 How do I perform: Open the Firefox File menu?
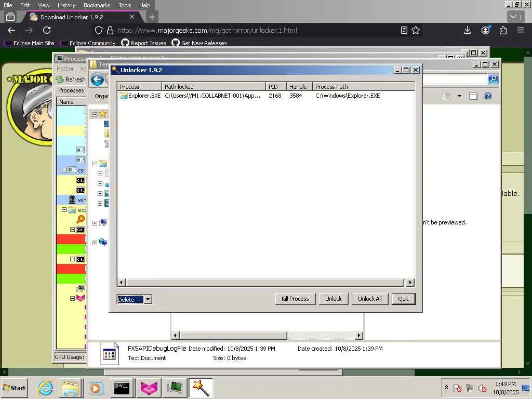click(8, 5)
